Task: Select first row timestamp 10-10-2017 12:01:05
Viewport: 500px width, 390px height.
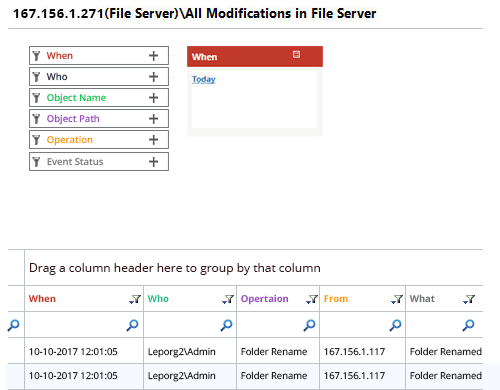Action: 73,352
